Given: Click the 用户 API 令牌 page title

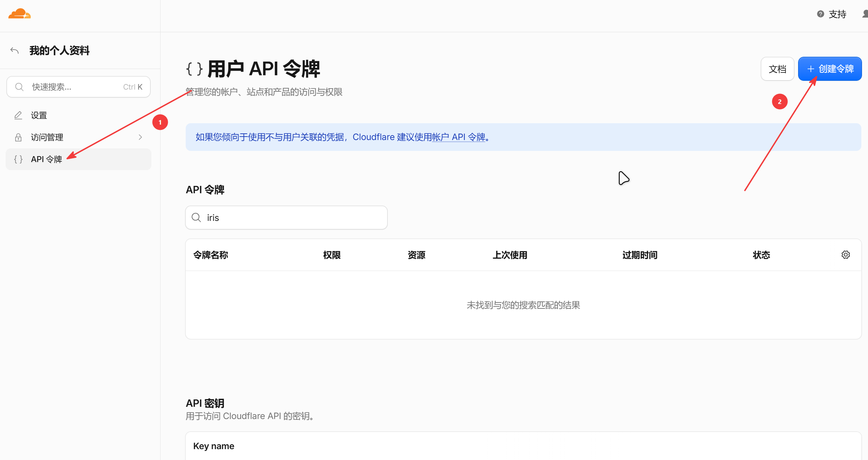Looking at the screenshot, I should point(264,69).
